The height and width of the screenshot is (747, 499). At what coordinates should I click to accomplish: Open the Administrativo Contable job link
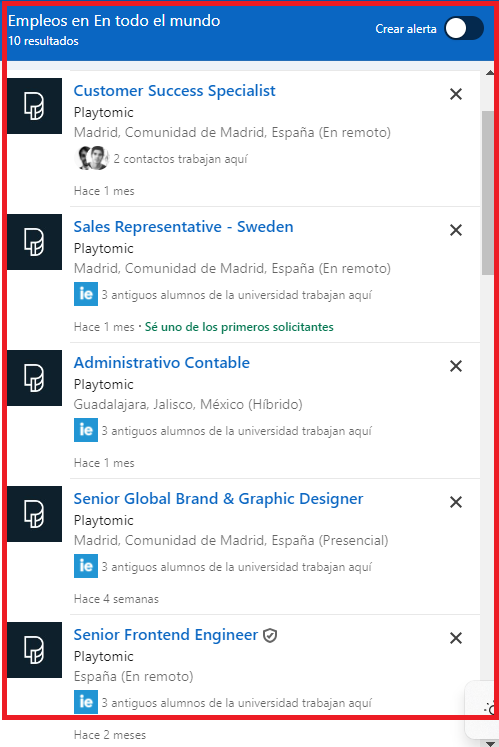(162, 363)
